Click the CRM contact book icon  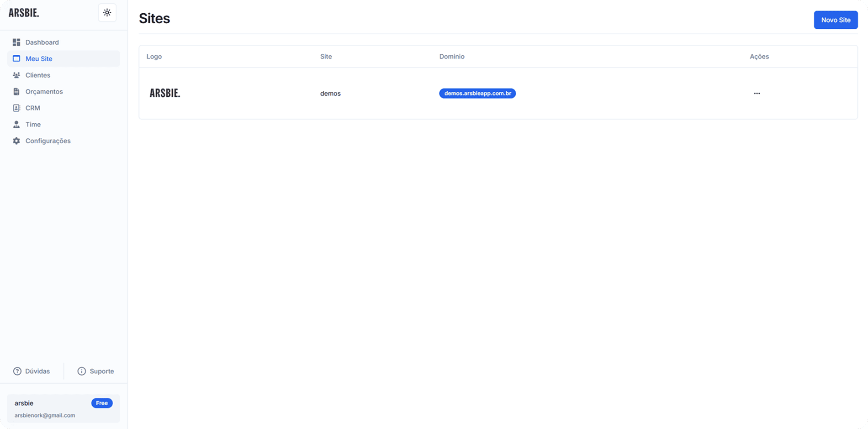click(x=16, y=108)
